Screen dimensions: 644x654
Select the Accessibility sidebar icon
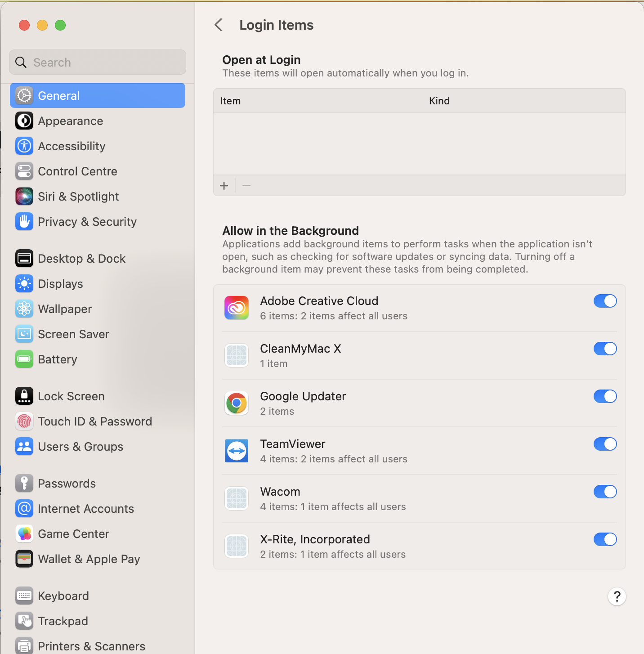click(24, 146)
